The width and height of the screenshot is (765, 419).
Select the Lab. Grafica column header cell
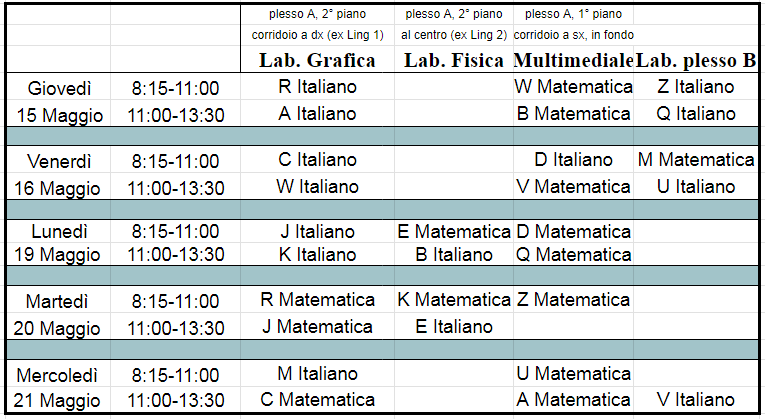pos(317,60)
